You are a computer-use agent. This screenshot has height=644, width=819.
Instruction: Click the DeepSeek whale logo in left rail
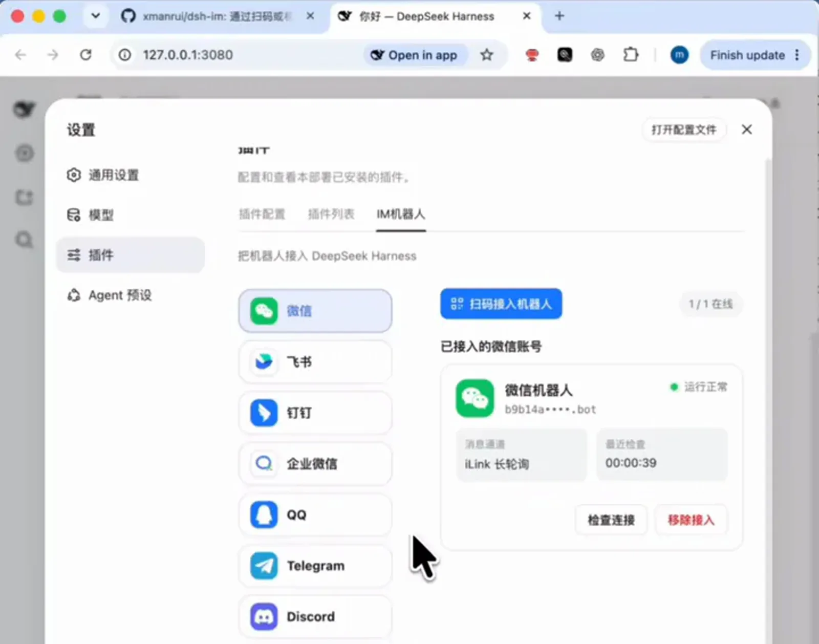pyautogui.click(x=24, y=109)
